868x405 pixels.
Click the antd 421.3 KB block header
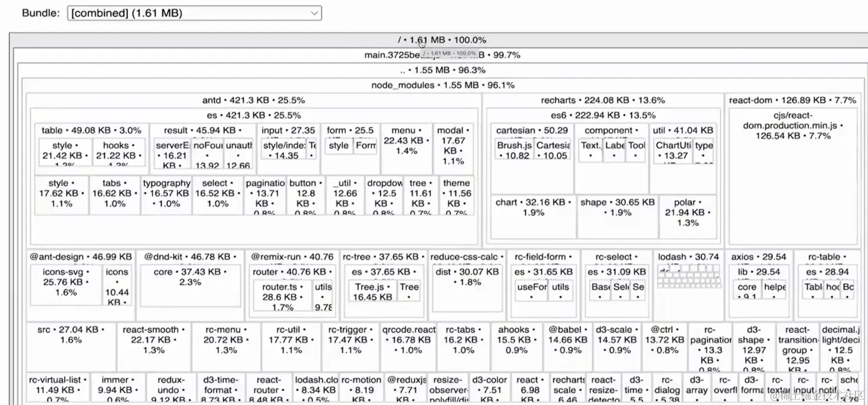253,101
